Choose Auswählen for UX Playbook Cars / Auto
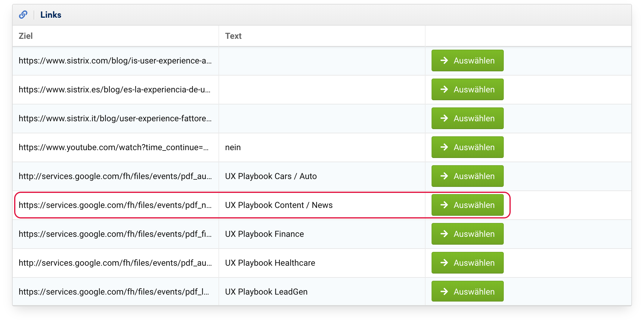 coord(467,176)
